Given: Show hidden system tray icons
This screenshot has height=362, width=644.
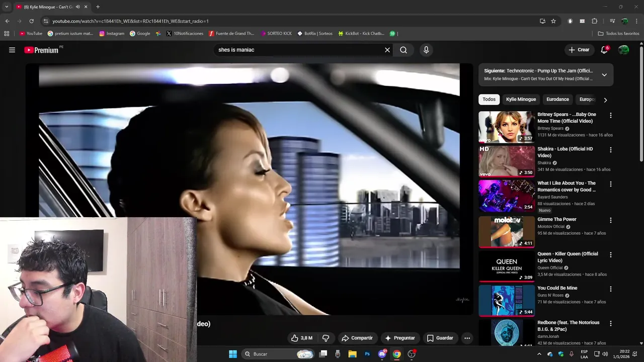Looking at the screenshot, I should [x=539, y=354].
